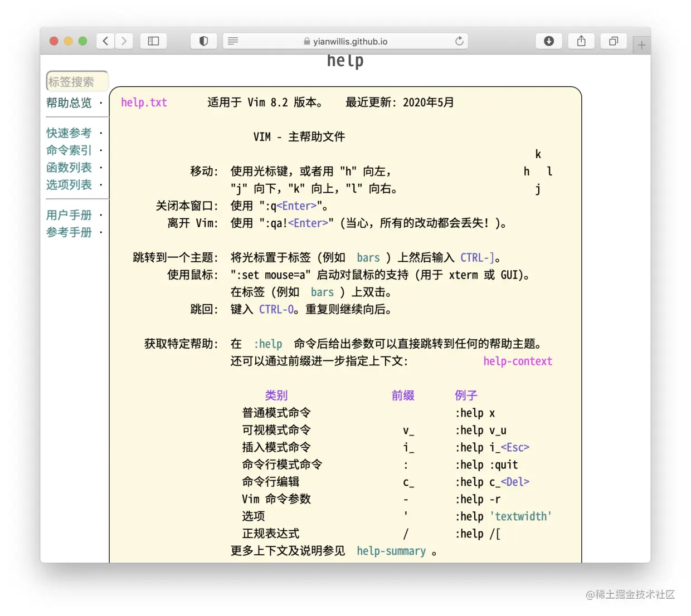Open the help-summary link
The image size is (691, 616).
tap(391, 551)
